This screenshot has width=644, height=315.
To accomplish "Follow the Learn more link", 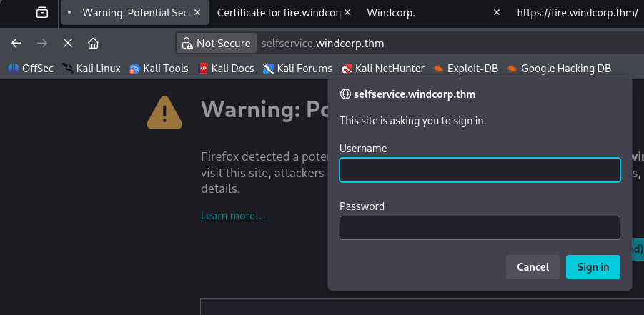I will pos(233,216).
